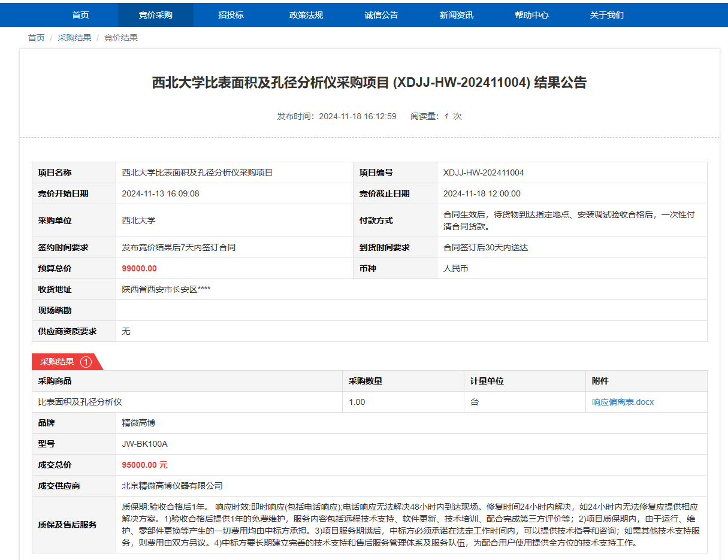Click 帮助中心 in the top navigation
Screen dimensions: 728x560
(531, 15)
